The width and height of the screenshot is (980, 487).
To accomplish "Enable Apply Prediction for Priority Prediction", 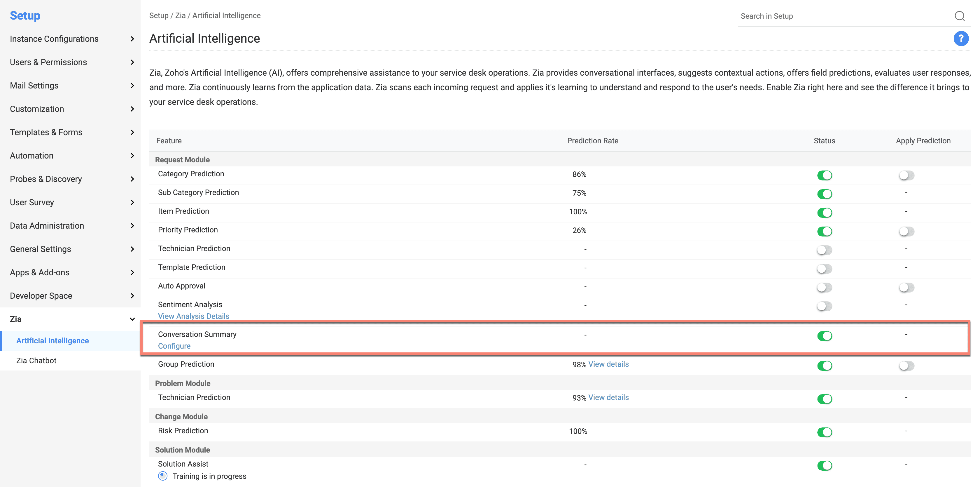I will pyautogui.click(x=907, y=231).
